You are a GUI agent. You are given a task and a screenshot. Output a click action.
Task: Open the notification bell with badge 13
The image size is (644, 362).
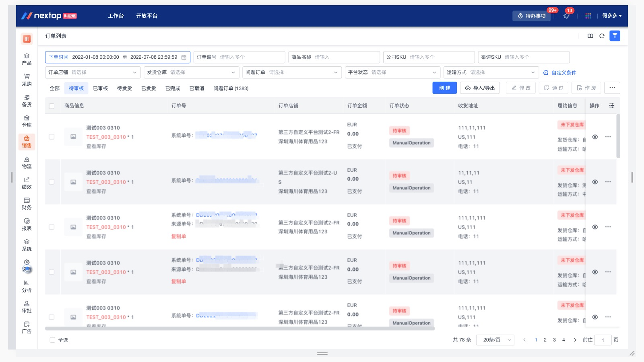(566, 16)
